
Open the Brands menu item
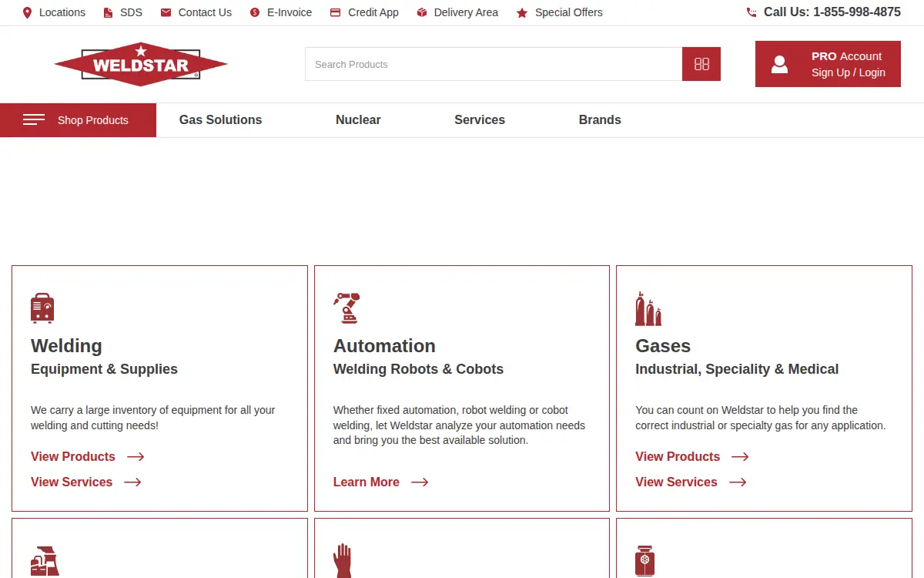(600, 120)
